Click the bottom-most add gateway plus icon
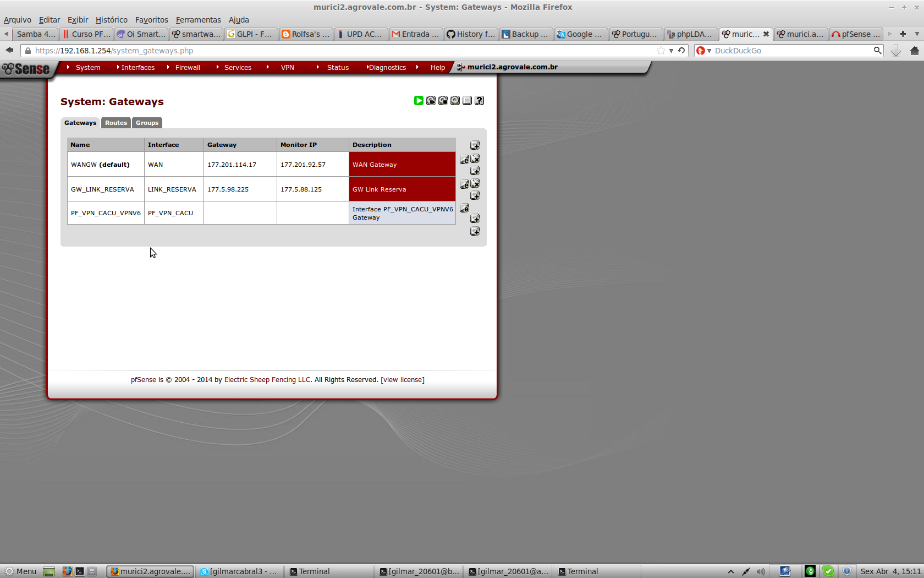The height and width of the screenshot is (578, 924). 475,231
